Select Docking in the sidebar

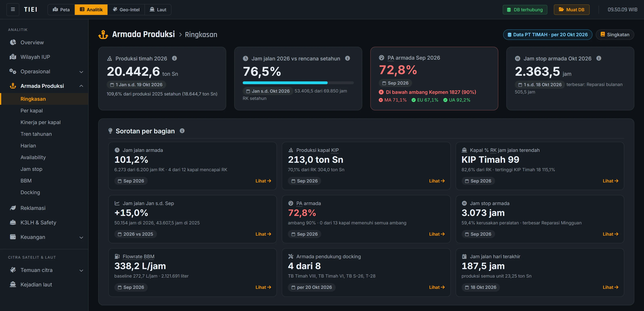pos(44,192)
